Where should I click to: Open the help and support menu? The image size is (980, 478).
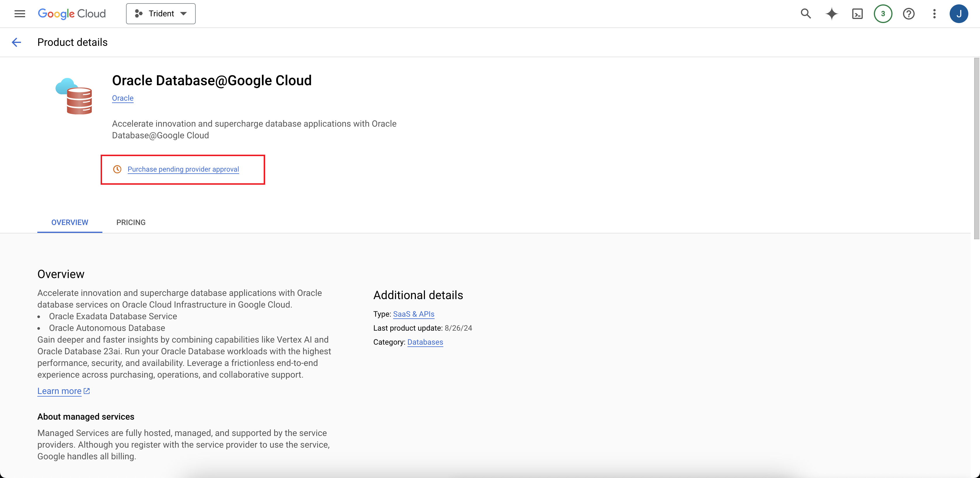[909, 14]
